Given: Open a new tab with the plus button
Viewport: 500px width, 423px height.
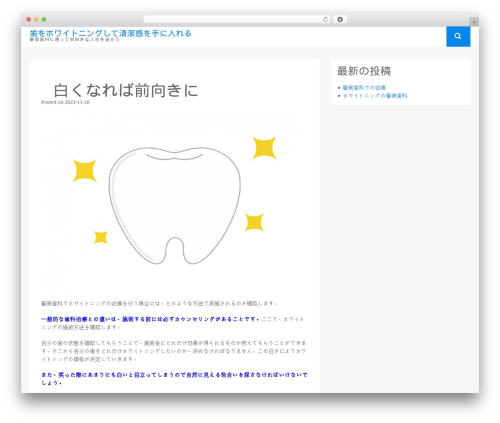Looking at the screenshot, I should pos(474,22).
